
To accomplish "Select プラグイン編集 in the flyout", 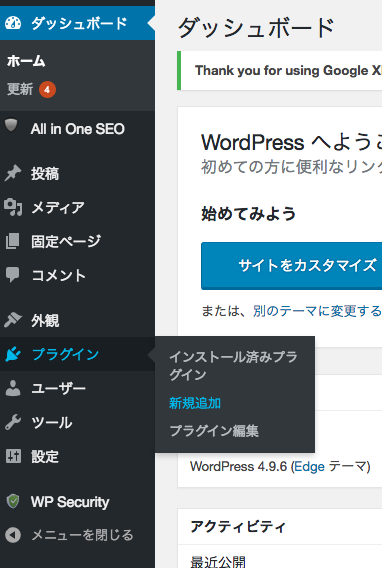I will pos(214,431).
